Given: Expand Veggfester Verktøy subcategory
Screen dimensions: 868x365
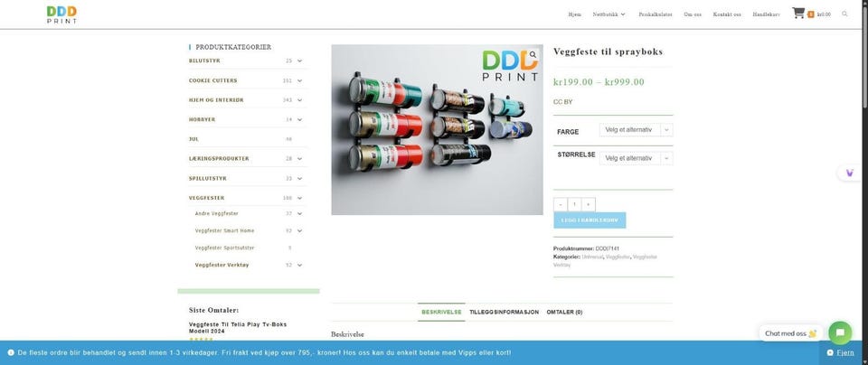Looking at the screenshot, I should coord(299,265).
